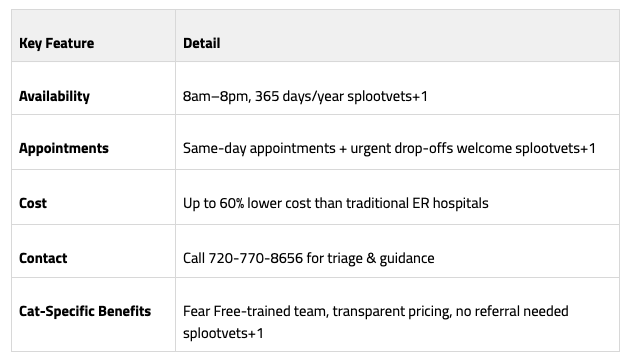Click the transparent pricing phrase
The image size is (632, 364).
point(392,311)
